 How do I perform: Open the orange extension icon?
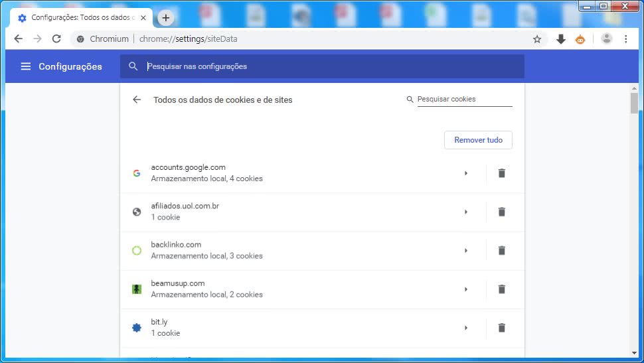[x=580, y=39]
